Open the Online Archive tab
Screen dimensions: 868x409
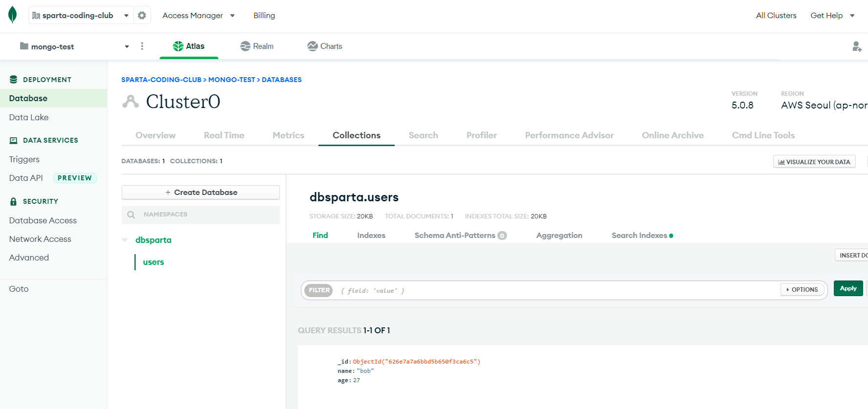click(673, 135)
